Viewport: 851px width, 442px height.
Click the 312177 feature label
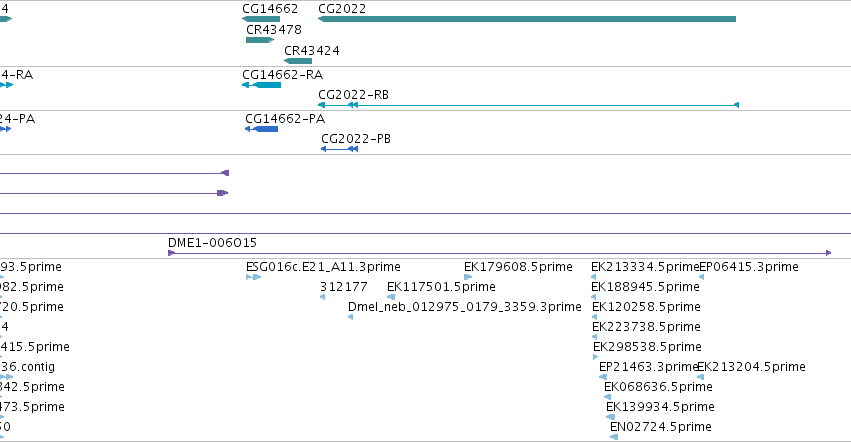point(344,287)
